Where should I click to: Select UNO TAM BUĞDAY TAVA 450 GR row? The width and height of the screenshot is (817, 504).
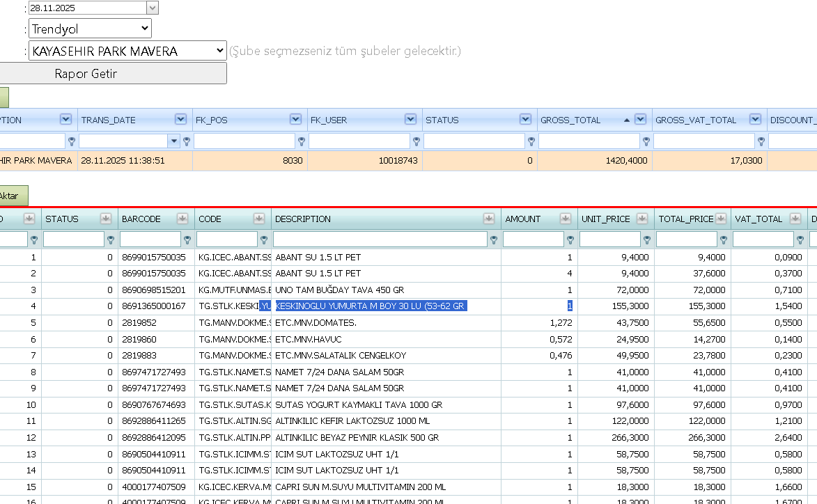[x=408, y=290]
